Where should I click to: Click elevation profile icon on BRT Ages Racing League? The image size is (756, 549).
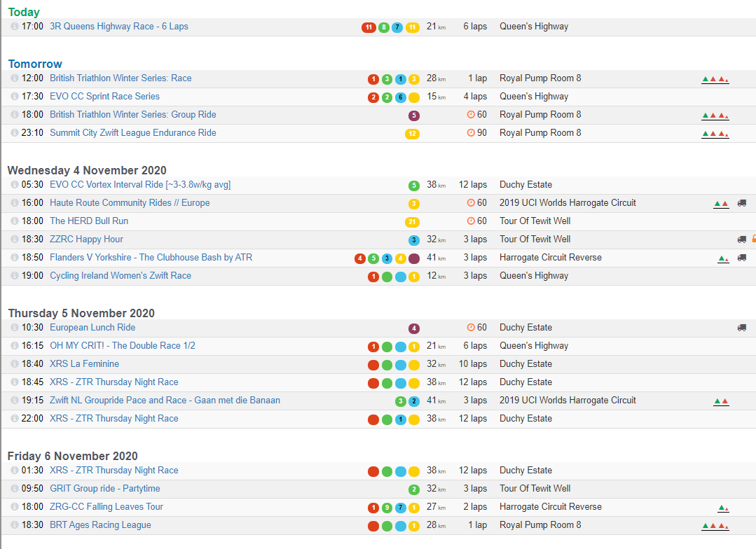(715, 526)
